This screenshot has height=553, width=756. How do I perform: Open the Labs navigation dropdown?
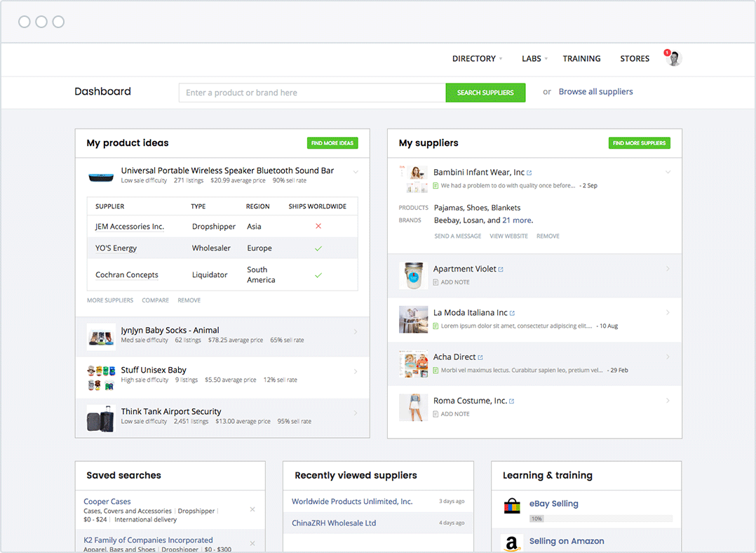[x=534, y=59]
